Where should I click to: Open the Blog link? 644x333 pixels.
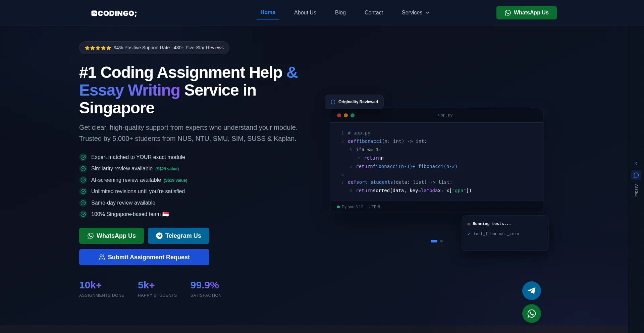pyautogui.click(x=340, y=13)
